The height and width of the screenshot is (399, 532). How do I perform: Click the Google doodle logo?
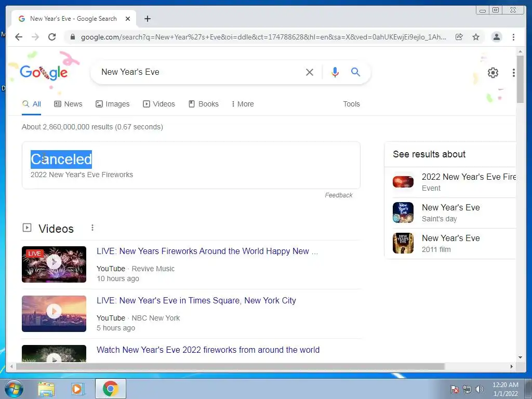[44, 72]
